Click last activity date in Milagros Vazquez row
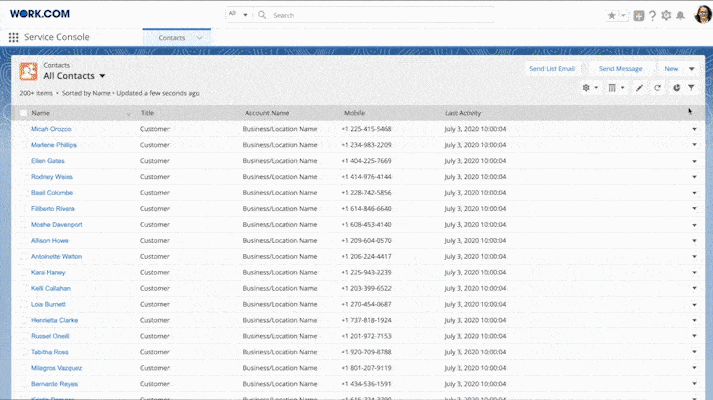 point(475,368)
